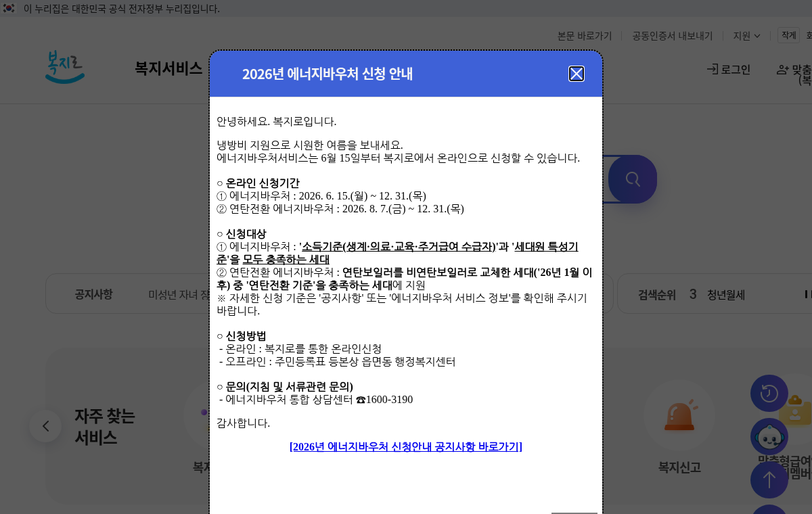Click the 에너지바우처 통합 상담센터 ☎1600-3190 line
The height and width of the screenshot is (514, 812).
(x=316, y=400)
